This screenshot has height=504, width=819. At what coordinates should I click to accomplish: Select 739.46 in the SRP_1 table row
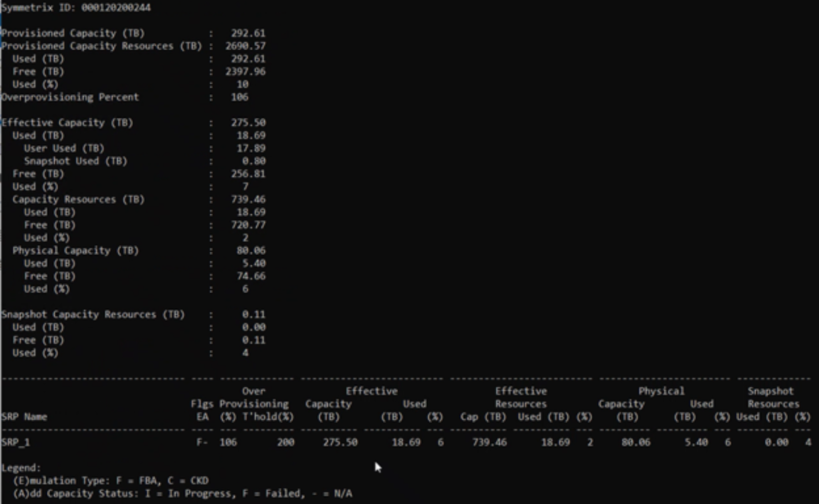(x=489, y=442)
